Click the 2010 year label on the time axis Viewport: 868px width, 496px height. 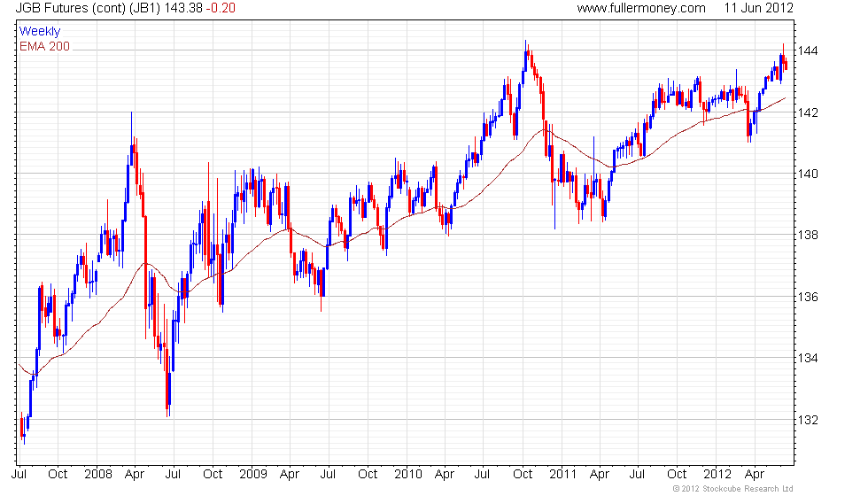pyautogui.click(x=408, y=475)
